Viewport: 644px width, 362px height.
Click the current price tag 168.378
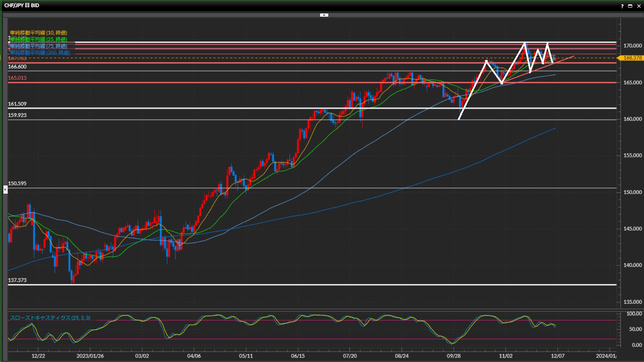[632, 58]
